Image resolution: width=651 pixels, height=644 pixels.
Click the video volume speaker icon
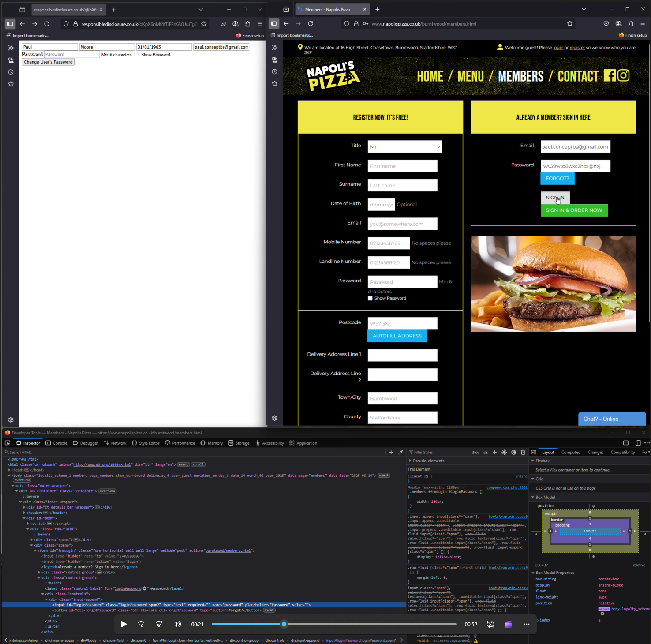point(177,624)
